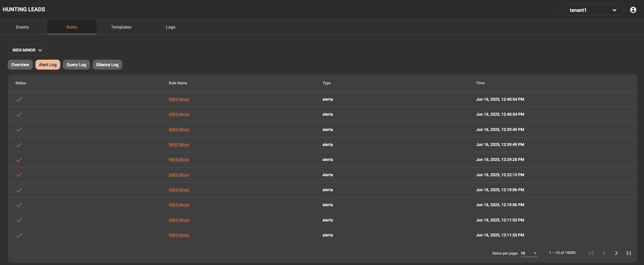Jump to the first page of alerts

pos(591,253)
